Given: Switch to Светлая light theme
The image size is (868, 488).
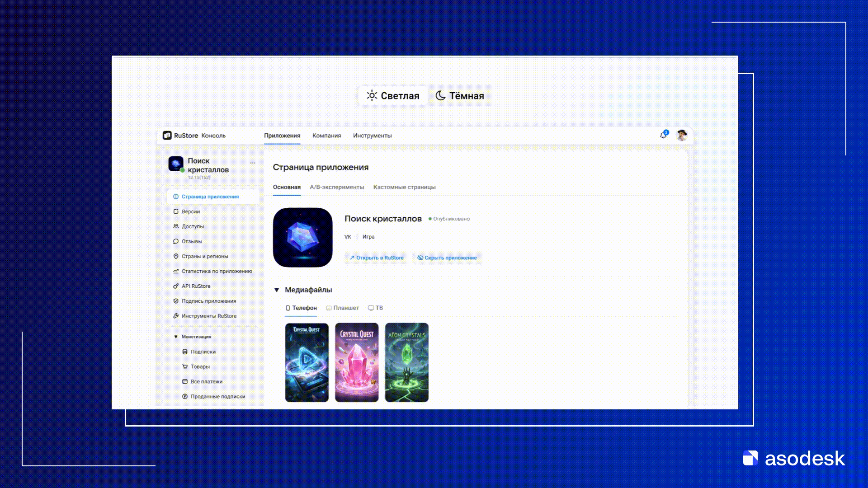Looking at the screenshot, I should point(393,96).
